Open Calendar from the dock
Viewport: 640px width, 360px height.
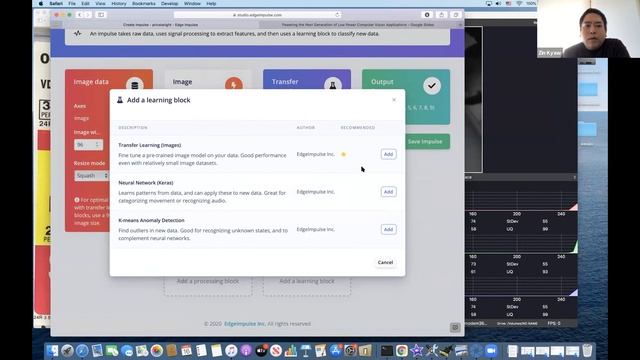point(186,351)
